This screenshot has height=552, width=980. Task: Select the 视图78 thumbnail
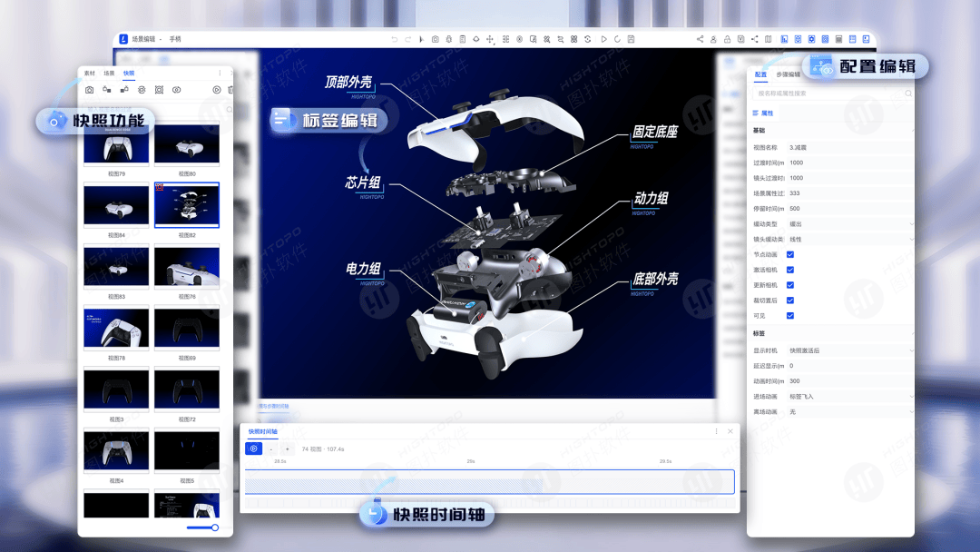(x=116, y=328)
